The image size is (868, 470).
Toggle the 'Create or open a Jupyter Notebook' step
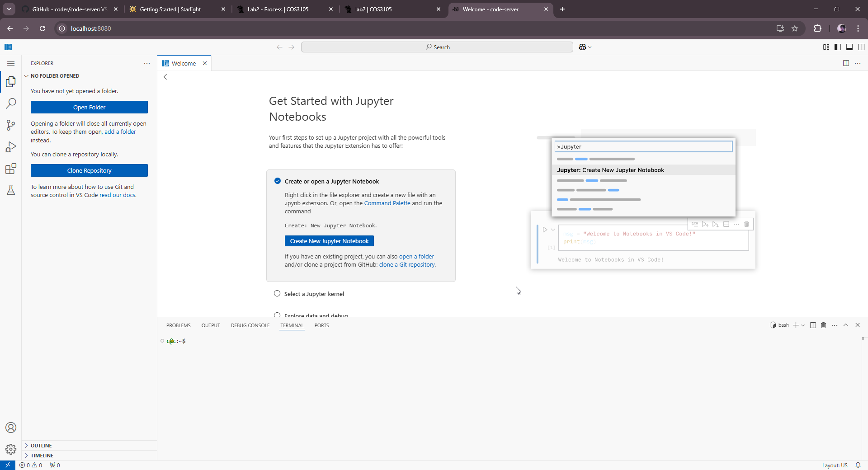tap(331, 181)
